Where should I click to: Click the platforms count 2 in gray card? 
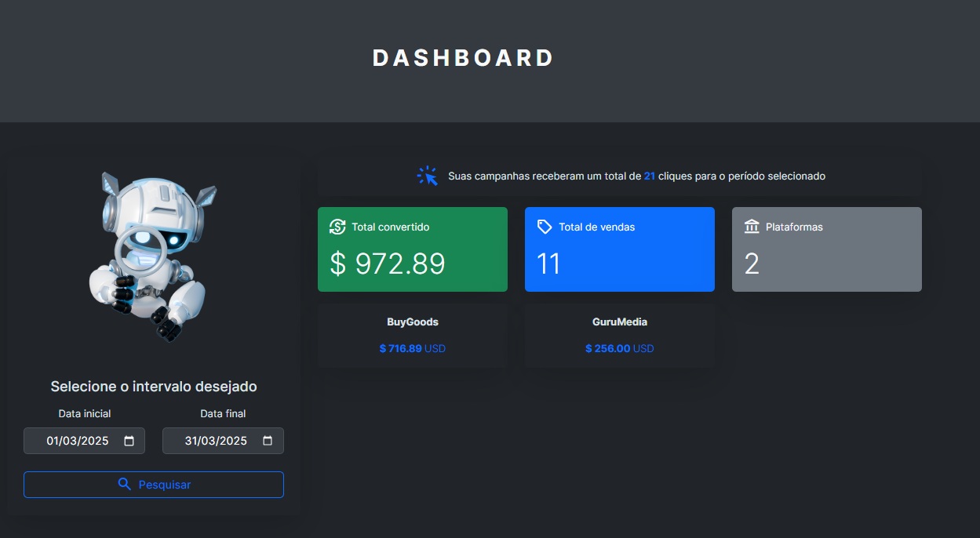752,264
